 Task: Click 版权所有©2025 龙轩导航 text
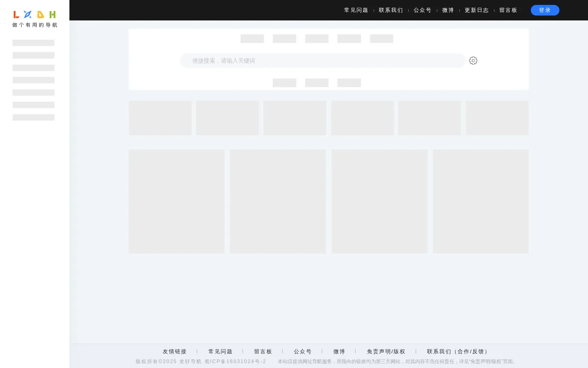point(169,361)
